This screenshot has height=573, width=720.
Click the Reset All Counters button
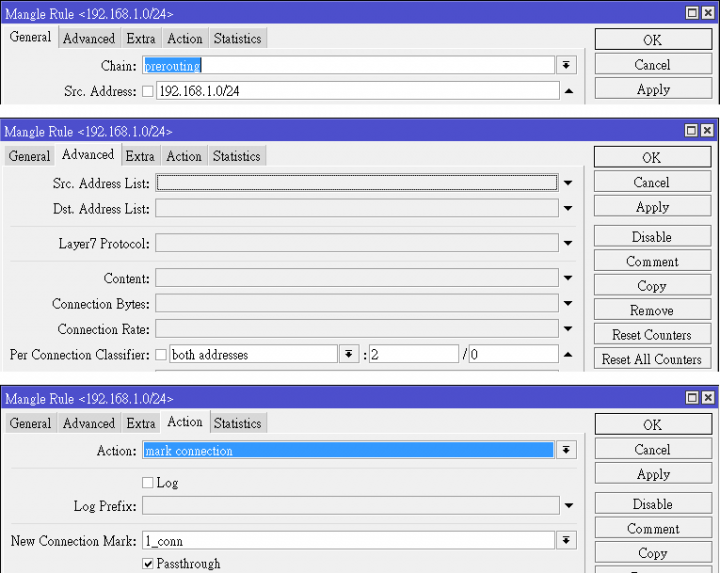(652, 359)
